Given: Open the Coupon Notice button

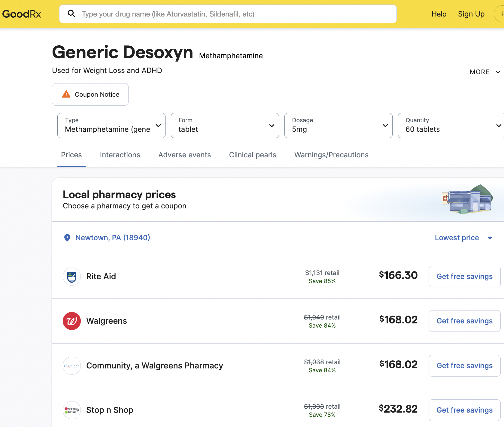Looking at the screenshot, I should [90, 95].
